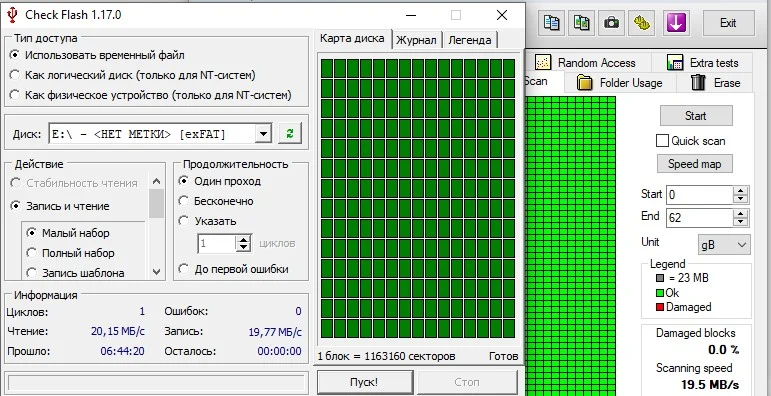
Task: Switch to the 'Журнал' tab
Action: pyautogui.click(x=416, y=40)
